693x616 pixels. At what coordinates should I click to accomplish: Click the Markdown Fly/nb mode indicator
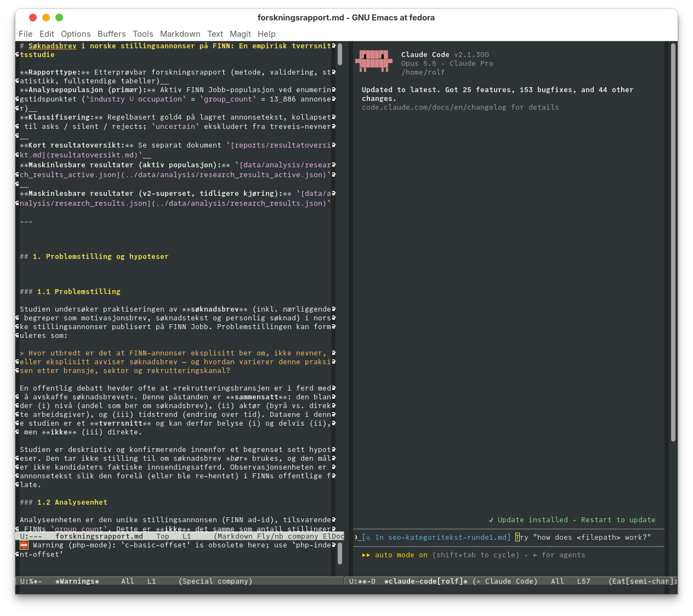(x=249, y=536)
